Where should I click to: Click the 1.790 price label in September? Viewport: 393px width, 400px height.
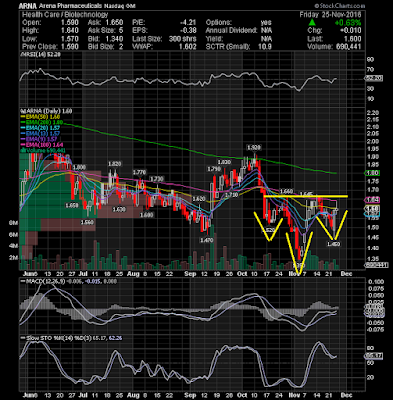(214, 169)
